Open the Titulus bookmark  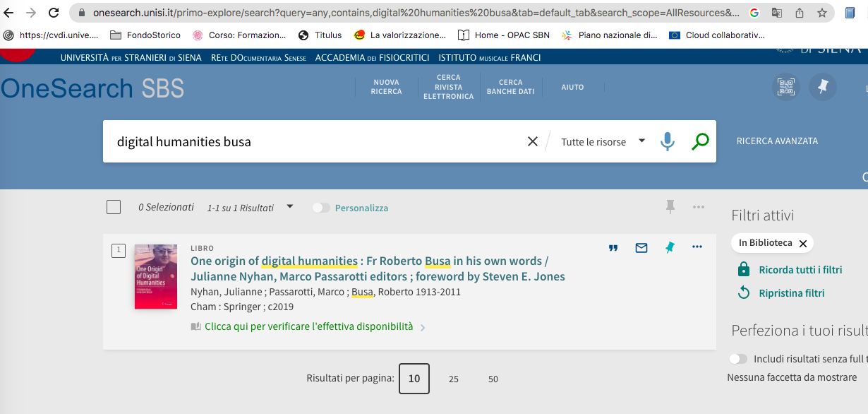pos(320,35)
